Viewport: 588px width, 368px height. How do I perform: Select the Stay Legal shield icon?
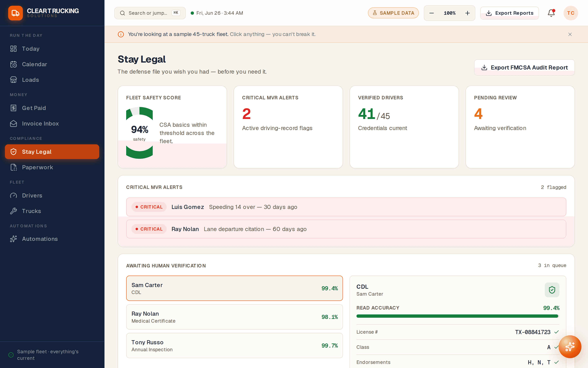[13, 152]
